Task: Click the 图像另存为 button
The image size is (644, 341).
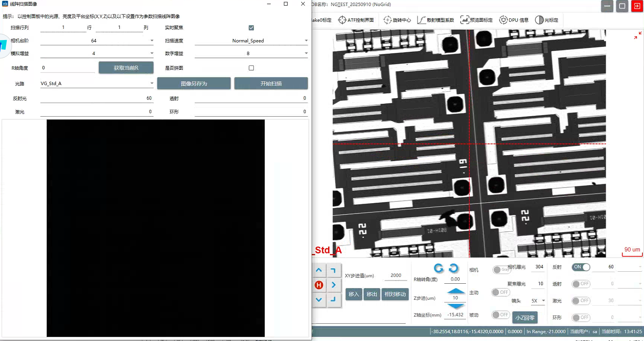Action: coord(194,83)
